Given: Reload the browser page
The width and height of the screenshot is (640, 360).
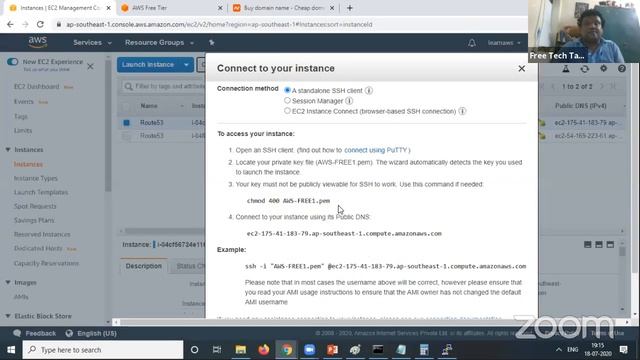Looking at the screenshot, I should 40,24.
